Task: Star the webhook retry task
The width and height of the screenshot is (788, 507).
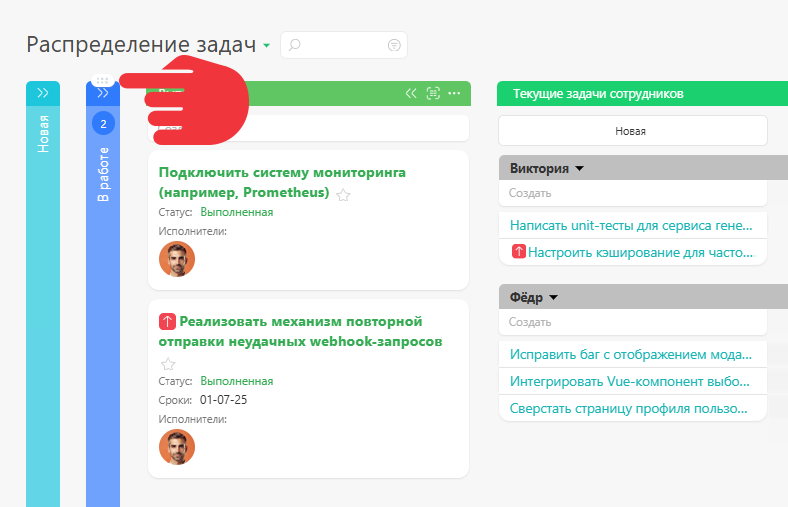Action: tap(168, 364)
